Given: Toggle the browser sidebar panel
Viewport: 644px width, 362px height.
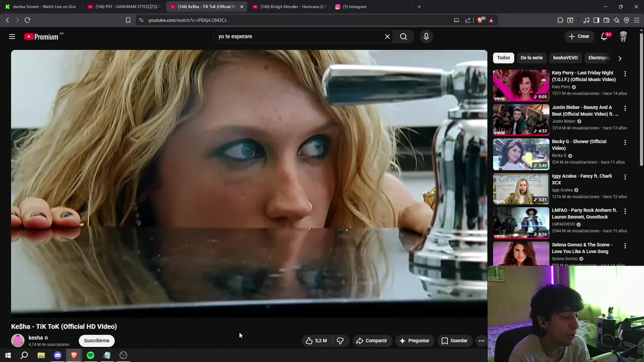Looking at the screenshot, I should coord(596,20).
